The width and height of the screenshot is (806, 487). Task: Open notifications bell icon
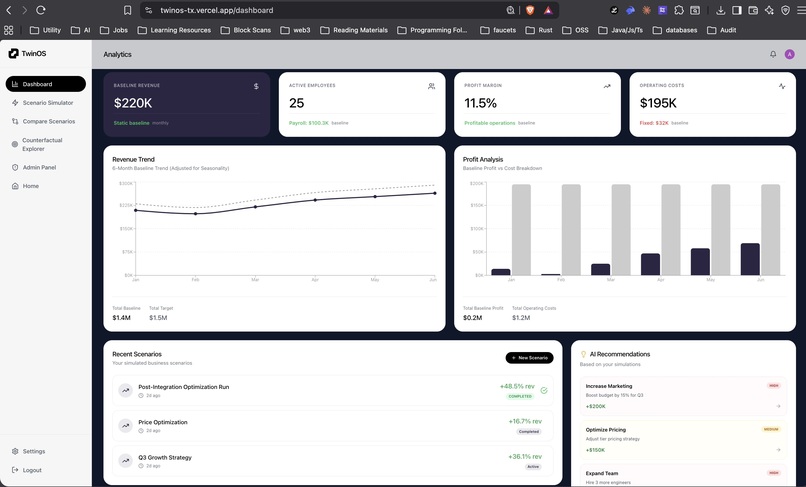click(773, 54)
